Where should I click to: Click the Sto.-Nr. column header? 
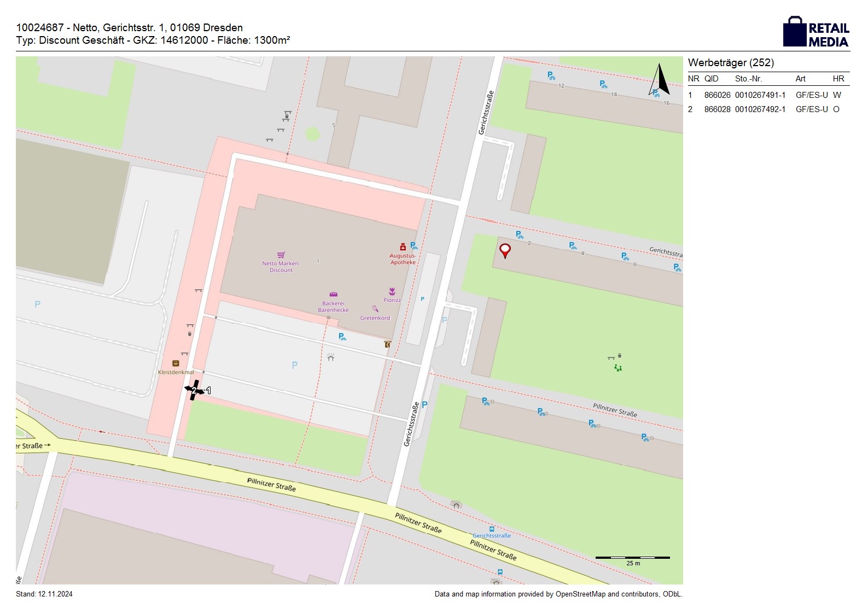click(748, 79)
